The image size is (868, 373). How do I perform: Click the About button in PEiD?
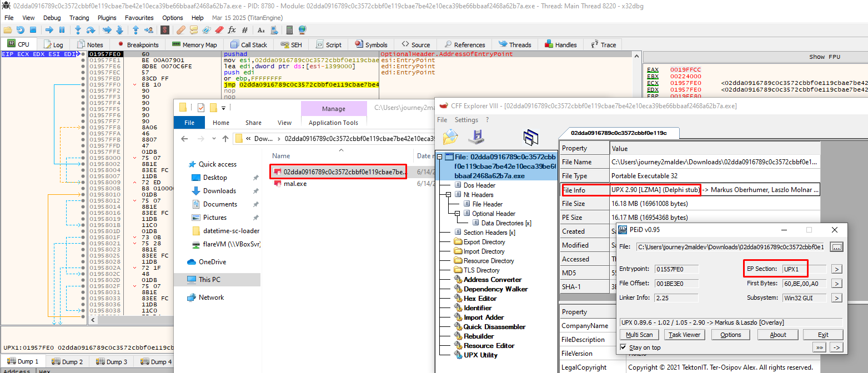(x=778, y=335)
